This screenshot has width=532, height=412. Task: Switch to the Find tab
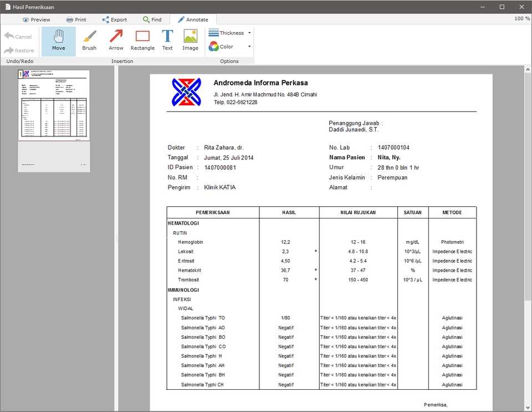tap(152, 19)
